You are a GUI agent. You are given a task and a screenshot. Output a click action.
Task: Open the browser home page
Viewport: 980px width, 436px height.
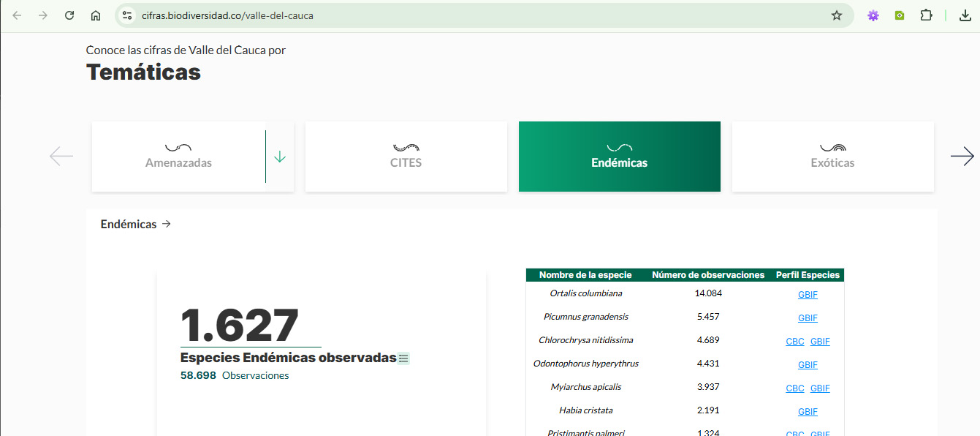96,15
